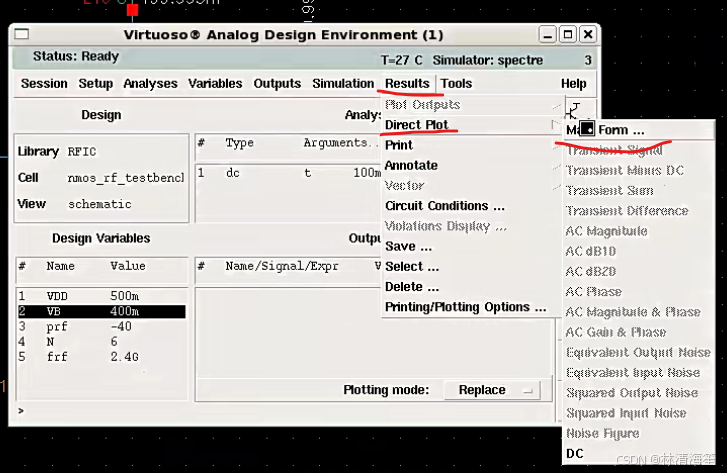Viewport: 727px width, 473px height.
Task: Click the Results menu
Action: (x=407, y=83)
